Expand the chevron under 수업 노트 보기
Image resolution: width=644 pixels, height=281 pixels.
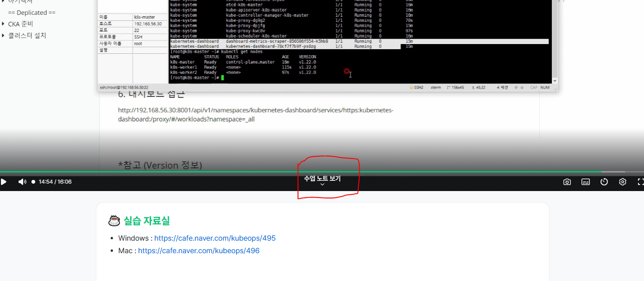[322, 185]
